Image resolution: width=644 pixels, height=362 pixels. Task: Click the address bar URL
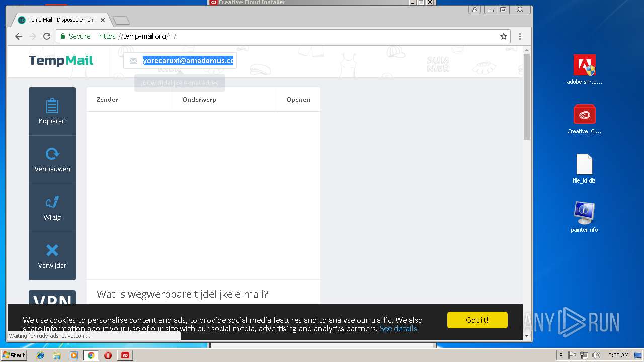coord(137,36)
